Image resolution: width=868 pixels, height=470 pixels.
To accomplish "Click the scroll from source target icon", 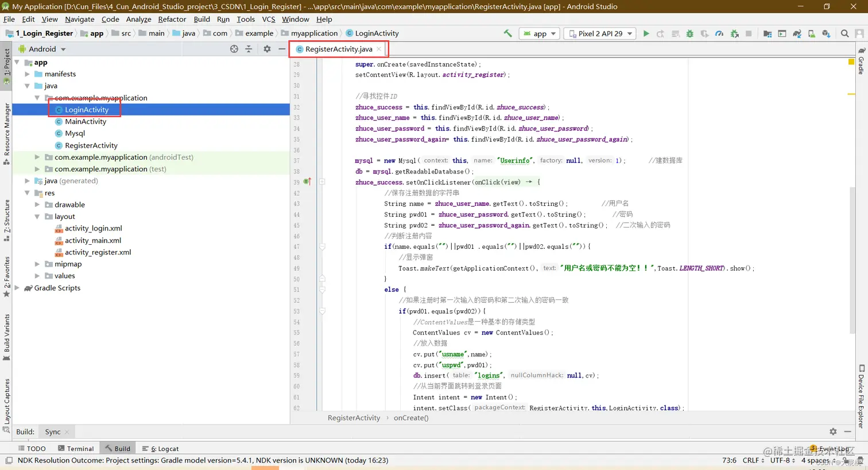I will pos(234,49).
